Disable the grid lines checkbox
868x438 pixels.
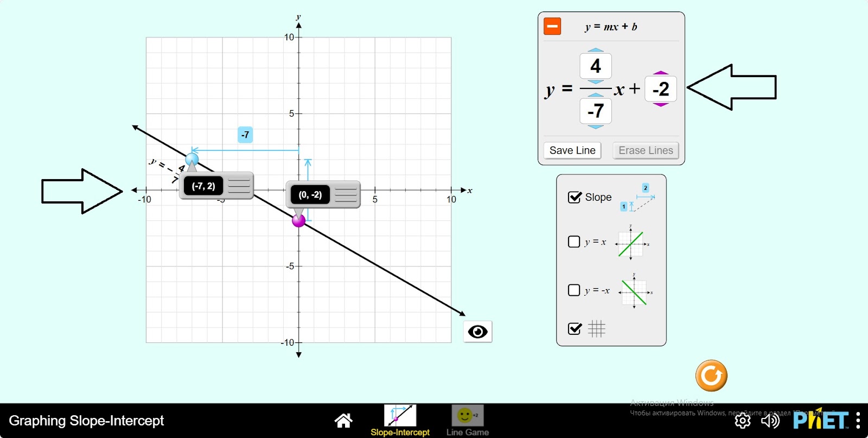tap(575, 328)
